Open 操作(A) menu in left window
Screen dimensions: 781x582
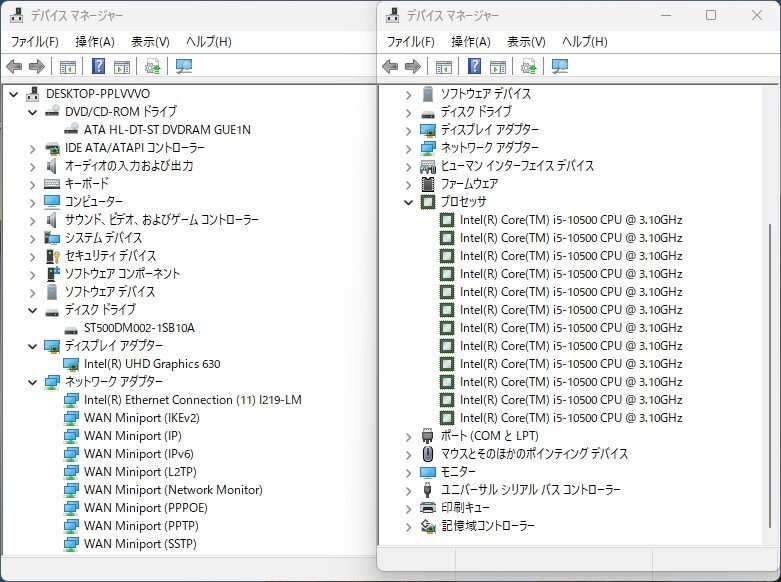95,41
